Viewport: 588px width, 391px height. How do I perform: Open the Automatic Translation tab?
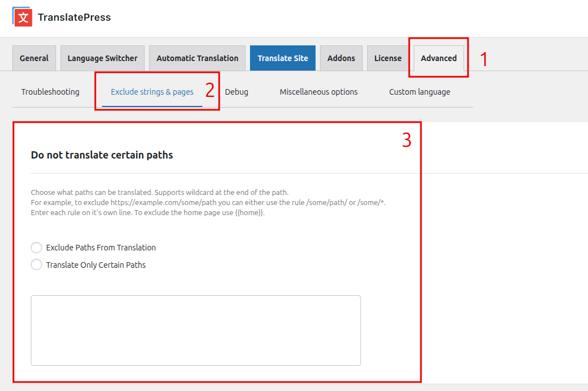click(197, 58)
